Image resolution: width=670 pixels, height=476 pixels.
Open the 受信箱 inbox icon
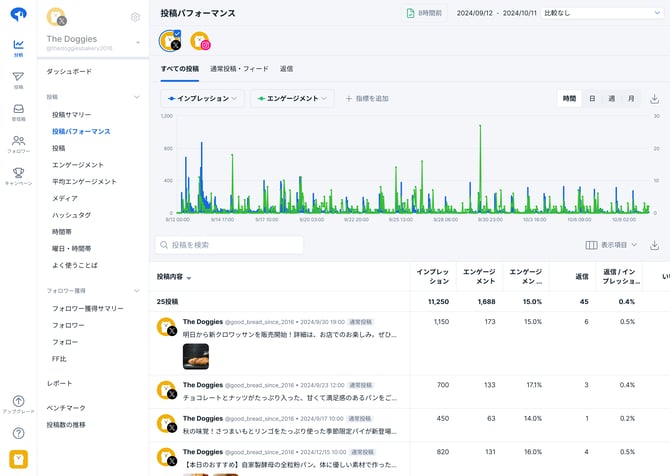click(18, 110)
